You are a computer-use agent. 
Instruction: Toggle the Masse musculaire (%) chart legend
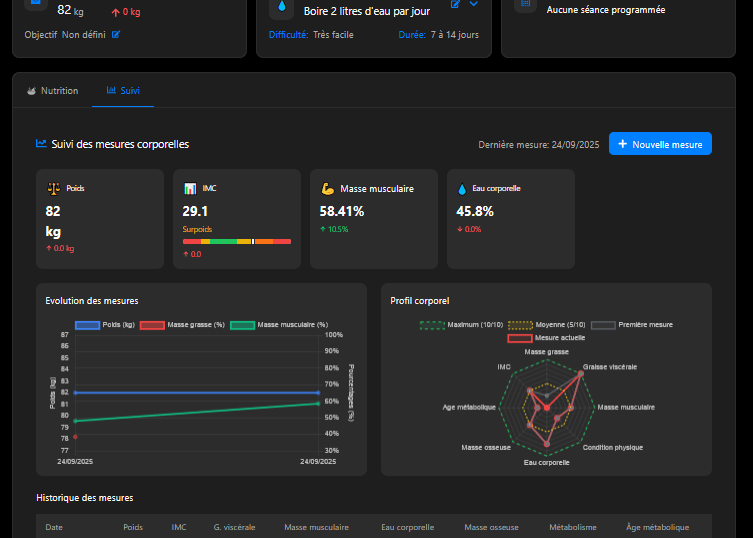click(x=279, y=325)
